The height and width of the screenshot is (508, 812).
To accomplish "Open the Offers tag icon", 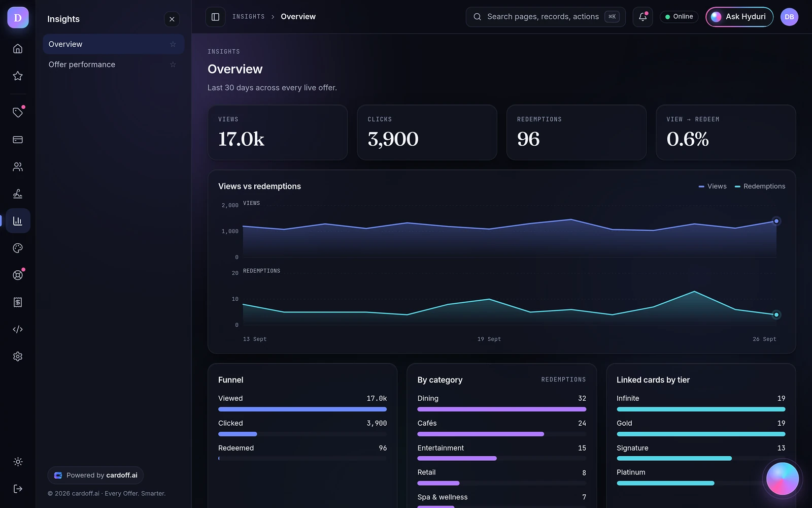I will point(18,113).
